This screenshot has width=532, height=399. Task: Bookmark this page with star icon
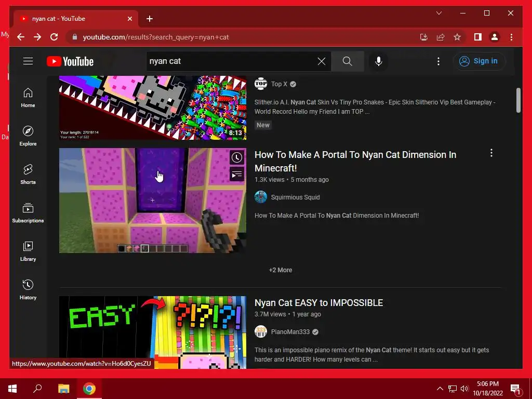click(457, 37)
